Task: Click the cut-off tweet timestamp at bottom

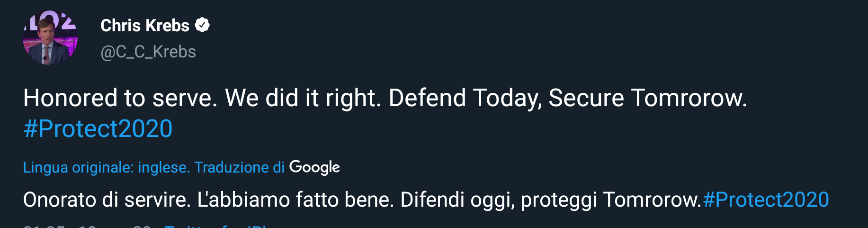Action: 85,226
